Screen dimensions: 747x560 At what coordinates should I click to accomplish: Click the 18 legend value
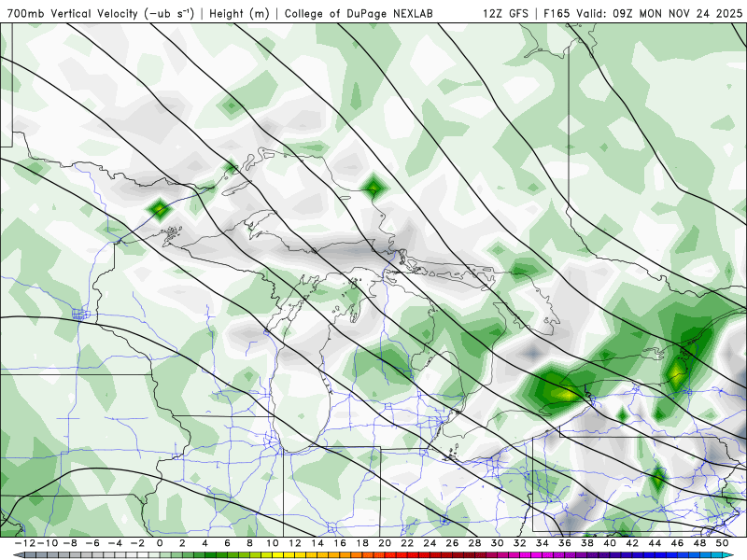tap(362, 543)
